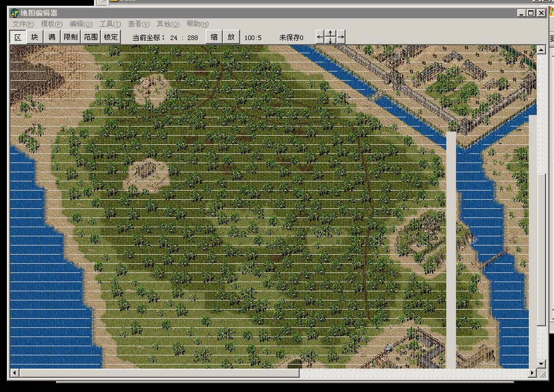
Task: Click the 100:5 zoom ratio text
Action: point(253,38)
